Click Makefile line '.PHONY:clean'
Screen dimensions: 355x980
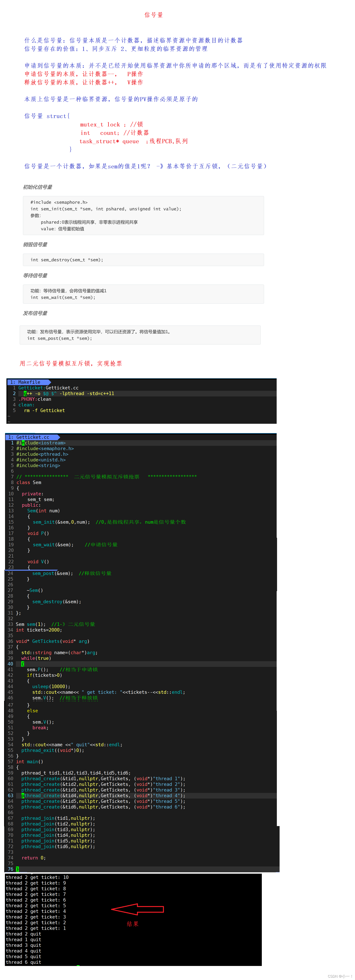pos(35,399)
